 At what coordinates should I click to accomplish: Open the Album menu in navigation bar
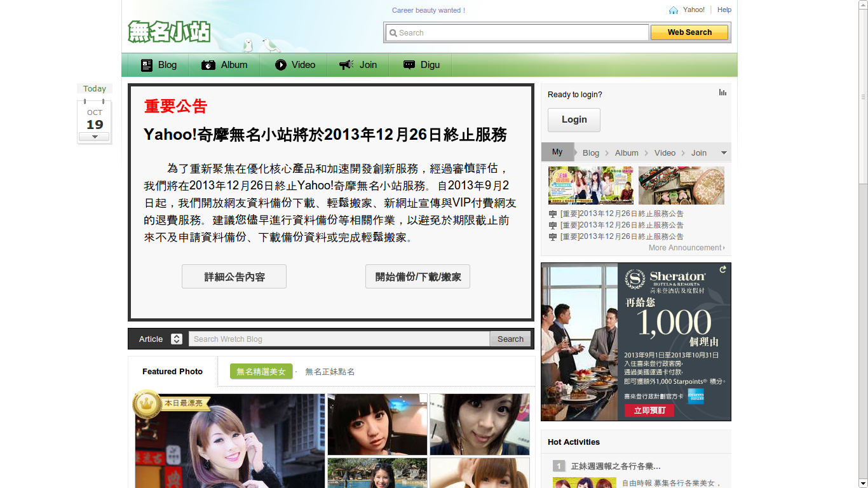[x=224, y=65]
